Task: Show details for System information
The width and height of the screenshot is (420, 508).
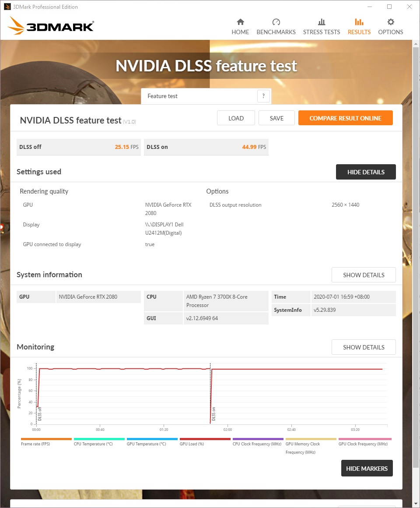Action: point(364,275)
